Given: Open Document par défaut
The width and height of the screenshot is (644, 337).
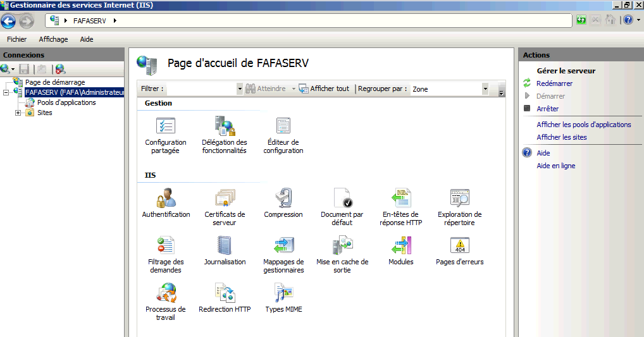Looking at the screenshot, I should click(x=342, y=207).
